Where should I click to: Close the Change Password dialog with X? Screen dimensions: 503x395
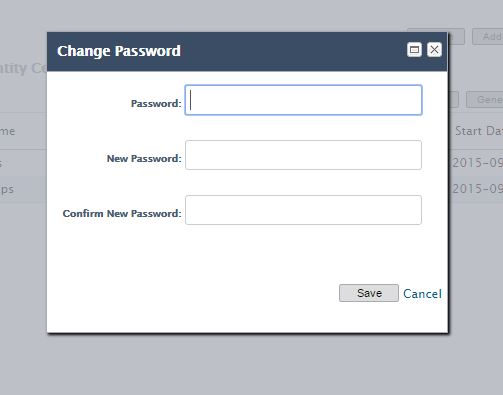[434, 50]
